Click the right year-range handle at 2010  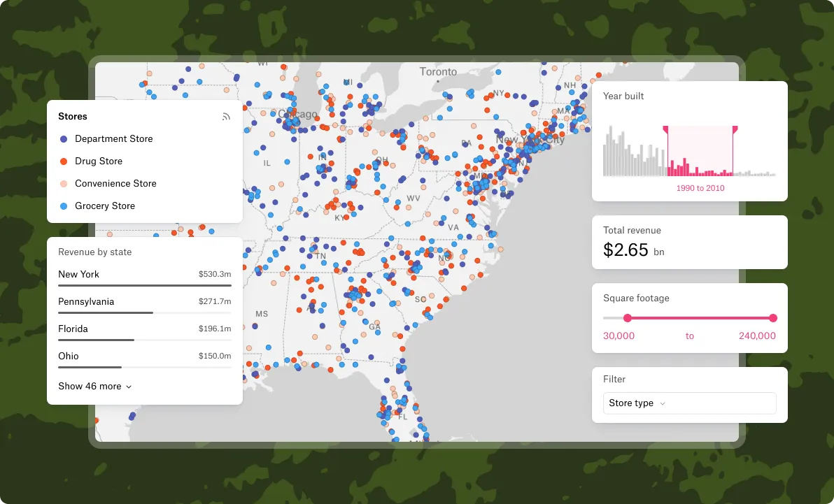click(x=735, y=130)
